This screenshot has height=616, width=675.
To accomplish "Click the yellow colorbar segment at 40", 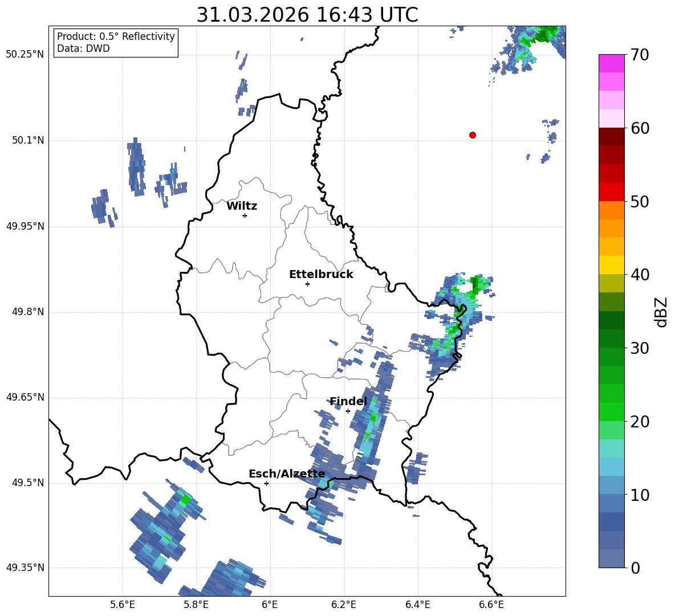I will coord(611,265).
